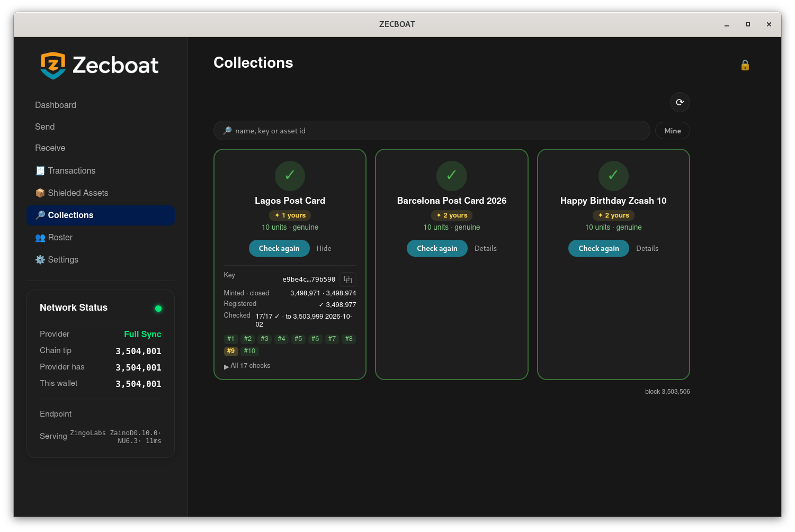Click the check icon on Happy Birthday Zcash 10
Screen dimensions: 795x532
coord(613,175)
